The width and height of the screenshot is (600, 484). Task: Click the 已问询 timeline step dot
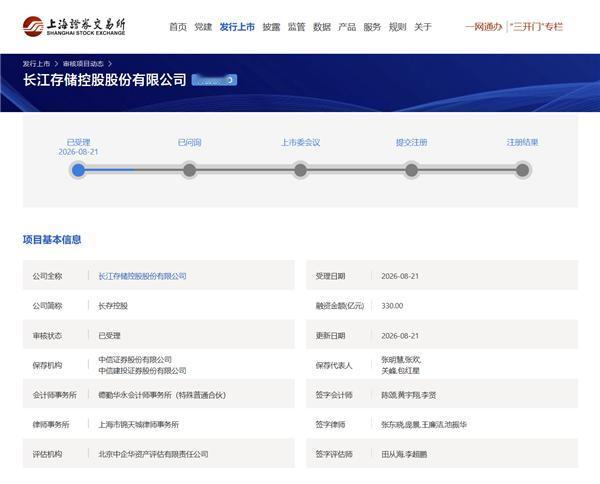(x=189, y=170)
